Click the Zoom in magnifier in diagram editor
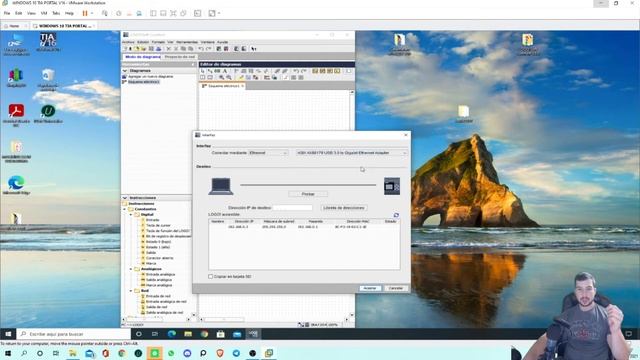Image resolution: width=640 pixels, height=360 pixels. pos(222,77)
